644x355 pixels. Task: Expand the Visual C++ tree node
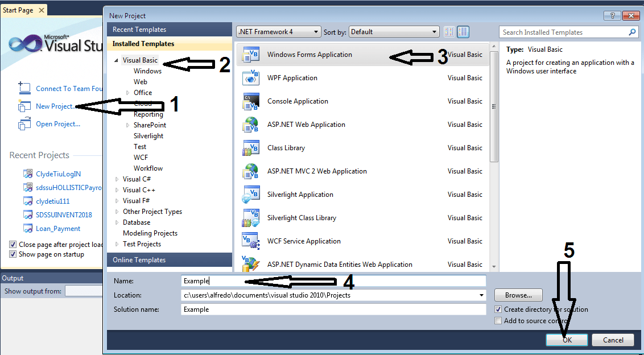(x=117, y=190)
